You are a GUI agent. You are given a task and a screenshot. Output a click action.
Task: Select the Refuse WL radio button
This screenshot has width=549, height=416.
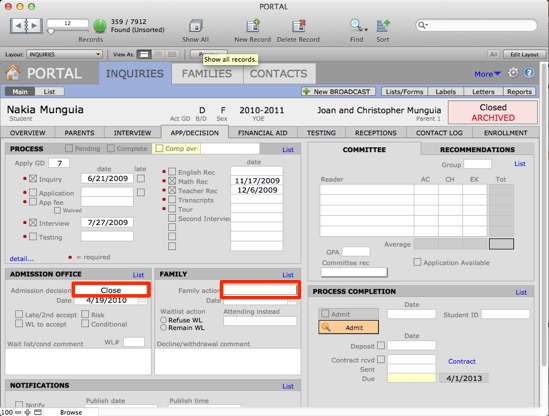(163, 320)
